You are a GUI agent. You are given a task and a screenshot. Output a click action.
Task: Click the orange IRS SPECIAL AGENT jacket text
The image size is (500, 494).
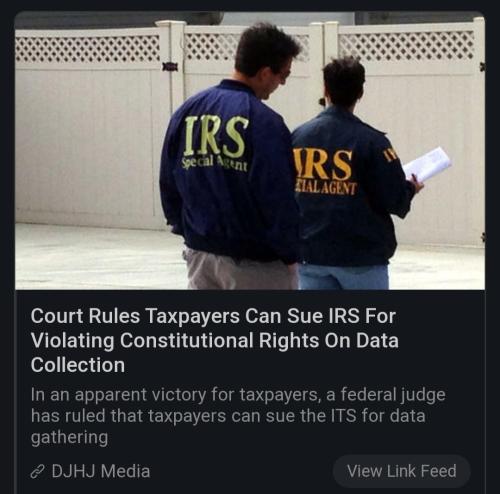tap(323, 172)
